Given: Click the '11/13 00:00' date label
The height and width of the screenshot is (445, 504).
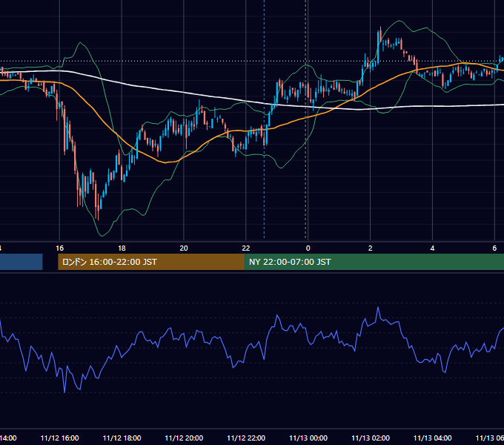Looking at the screenshot, I should point(308,438).
